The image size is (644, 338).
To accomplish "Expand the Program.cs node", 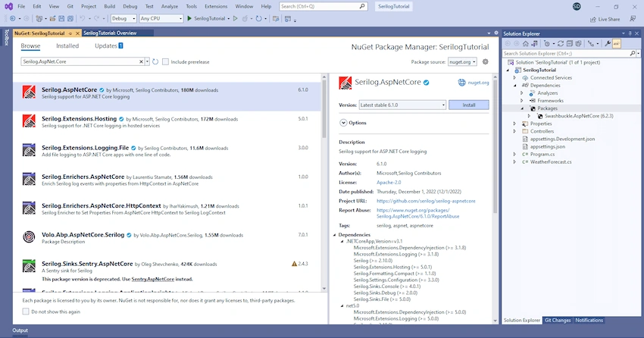I will [x=514, y=155].
